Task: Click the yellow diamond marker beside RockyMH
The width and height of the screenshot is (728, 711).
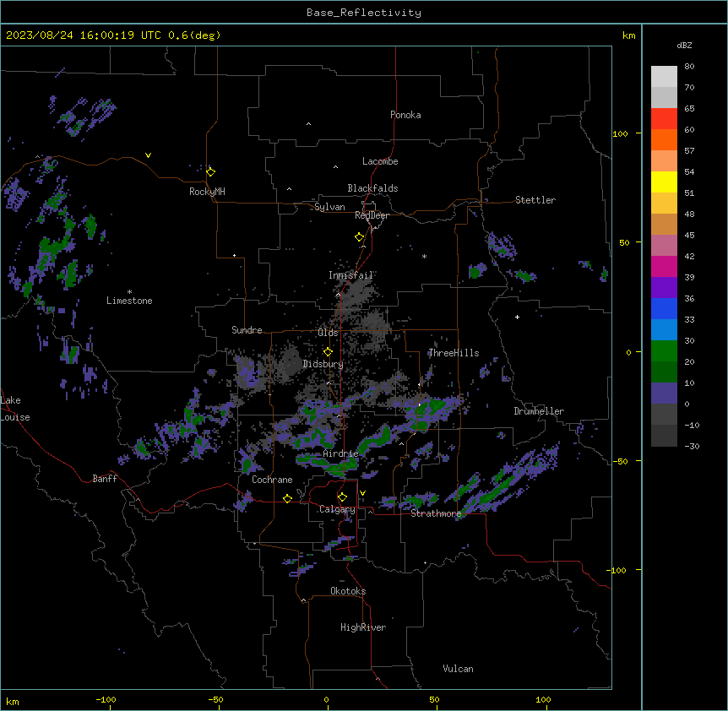Action: (211, 172)
